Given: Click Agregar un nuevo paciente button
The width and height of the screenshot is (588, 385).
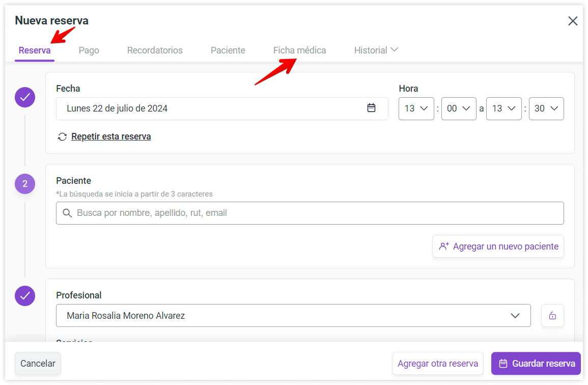Looking at the screenshot, I should (x=498, y=246).
